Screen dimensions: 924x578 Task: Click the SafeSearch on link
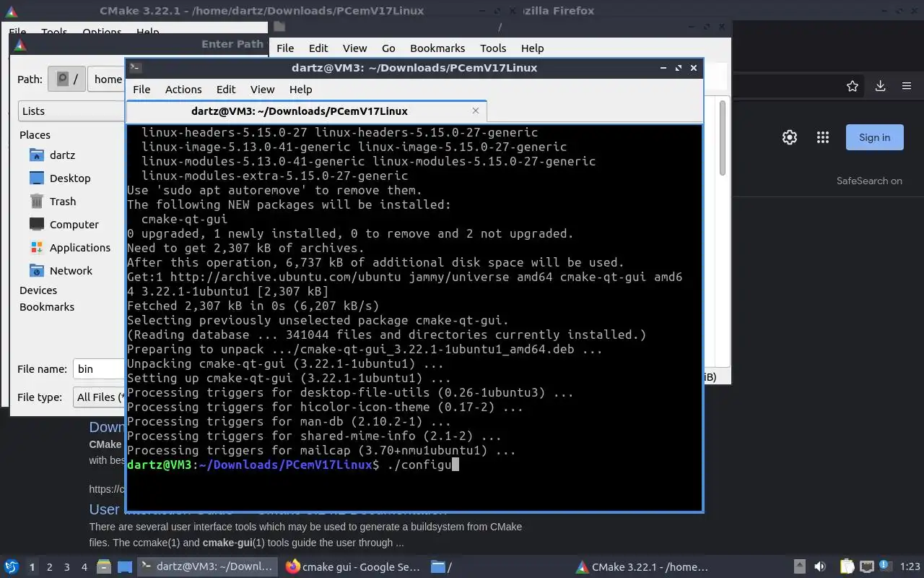(869, 181)
